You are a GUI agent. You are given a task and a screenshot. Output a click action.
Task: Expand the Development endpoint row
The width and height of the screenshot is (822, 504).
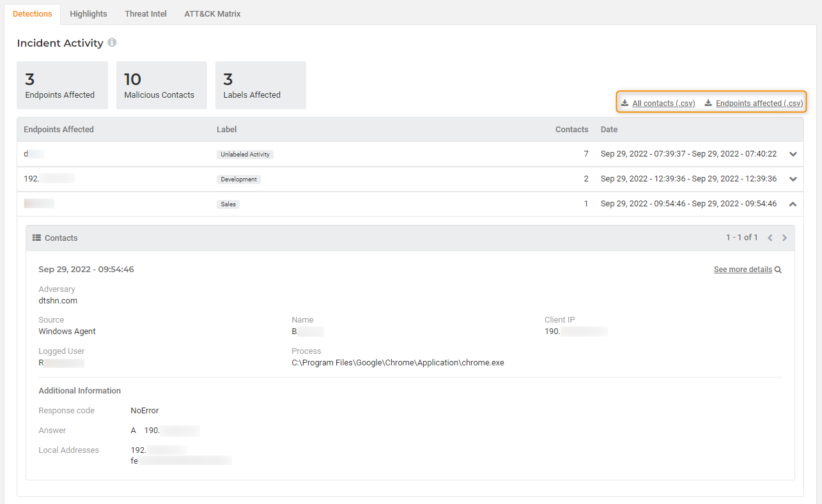[793, 179]
